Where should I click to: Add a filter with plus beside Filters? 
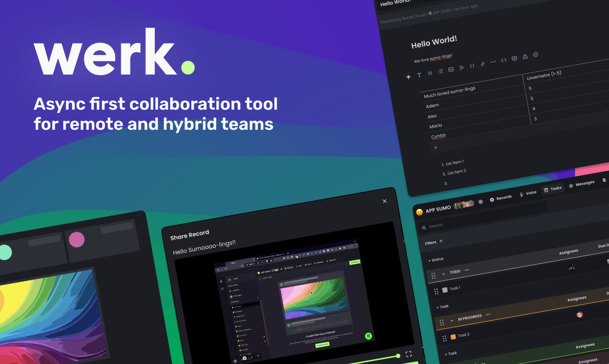(441, 241)
